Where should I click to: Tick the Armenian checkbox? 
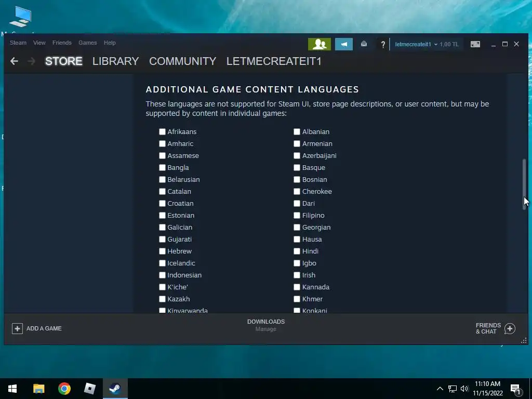click(297, 143)
